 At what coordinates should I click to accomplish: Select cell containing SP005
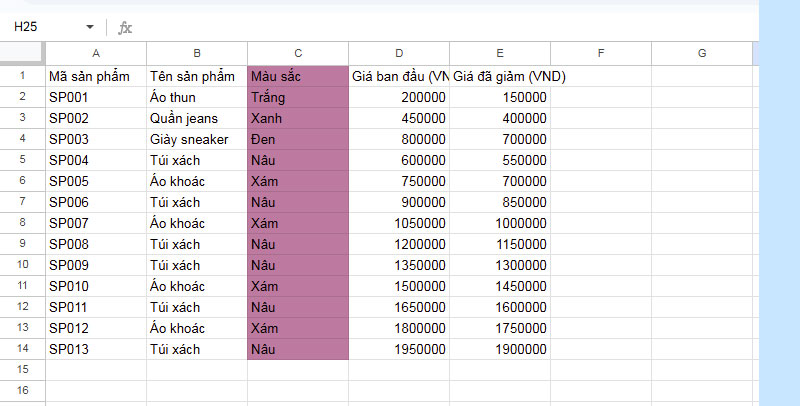click(x=96, y=181)
